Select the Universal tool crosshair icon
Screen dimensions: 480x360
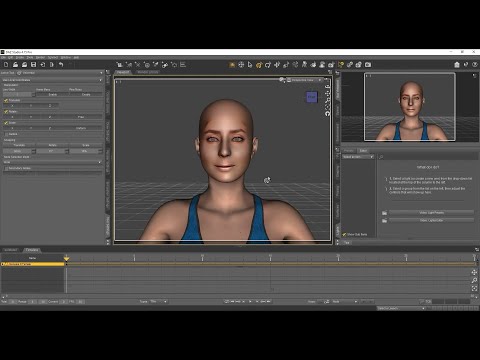click(x=241, y=65)
